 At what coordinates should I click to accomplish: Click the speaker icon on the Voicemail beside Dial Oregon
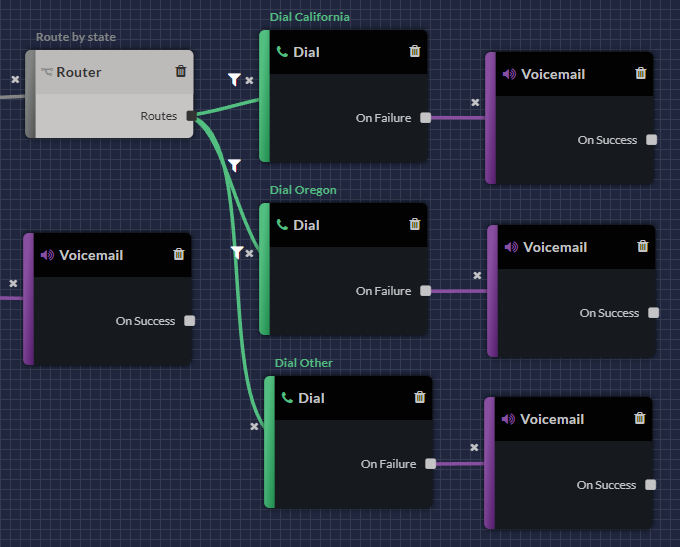coord(512,247)
